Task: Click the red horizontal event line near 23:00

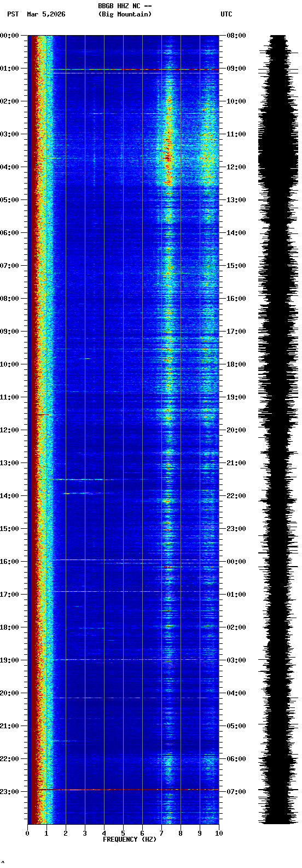Action: (129, 790)
